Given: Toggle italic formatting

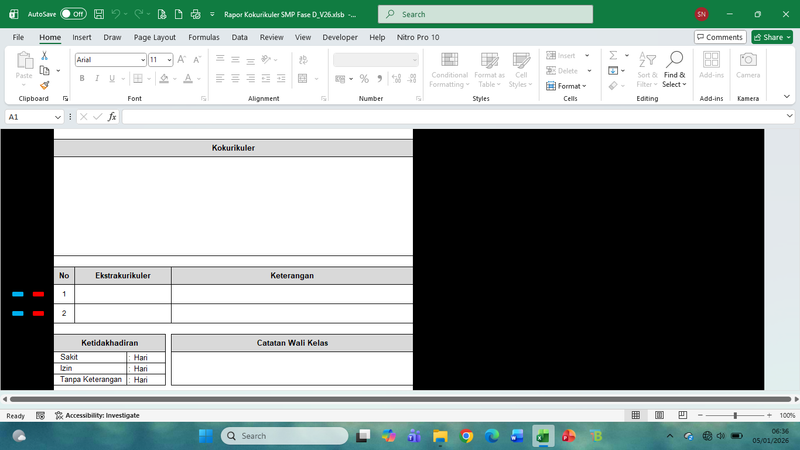Looking at the screenshot, I should pos(97,78).
